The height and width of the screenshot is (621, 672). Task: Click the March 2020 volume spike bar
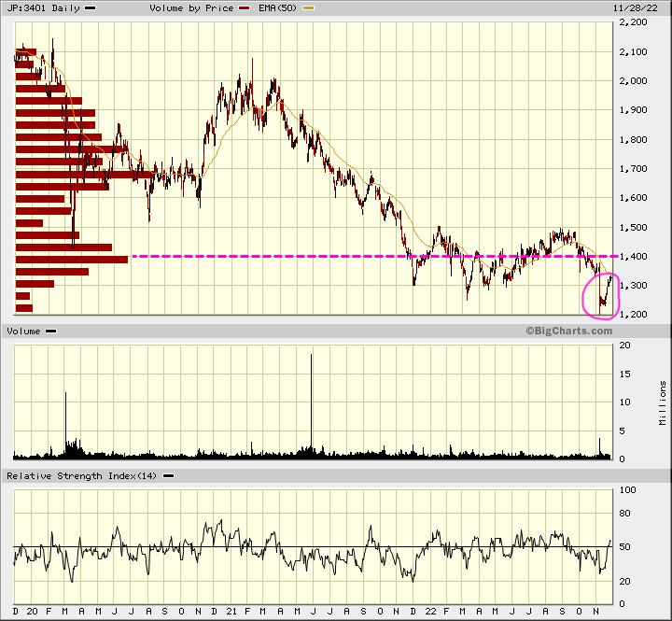pyautogui.click(x=65, y=425)
